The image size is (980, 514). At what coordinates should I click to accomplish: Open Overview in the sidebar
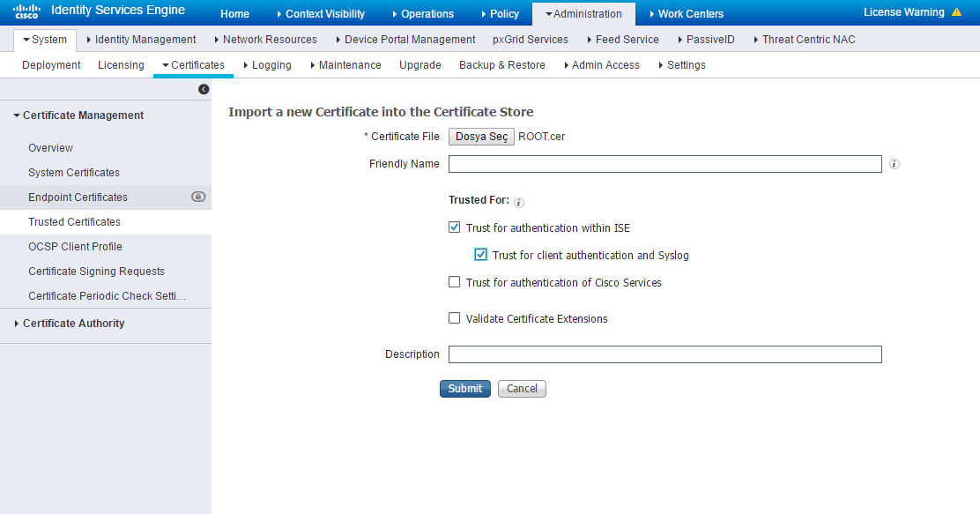pos(50,147)
